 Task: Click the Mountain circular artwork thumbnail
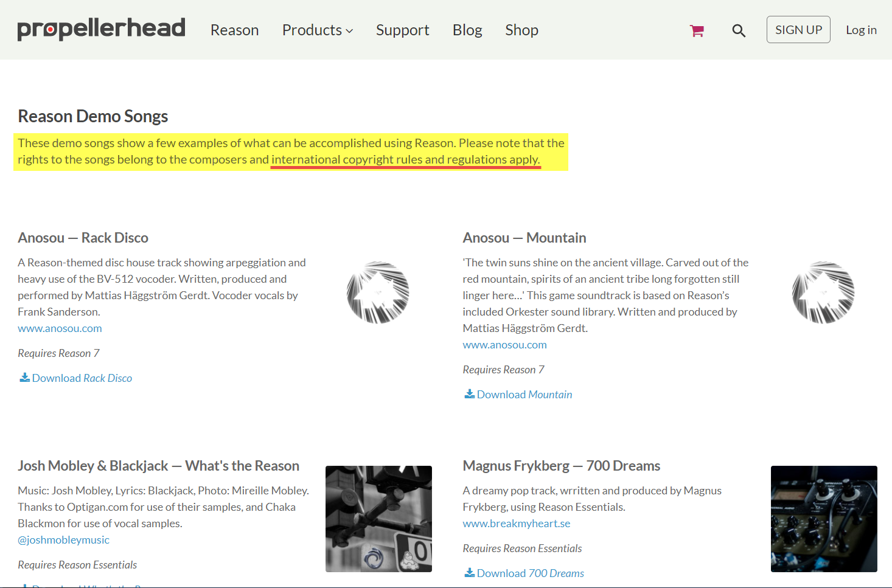pyautogui.click(x=823, y=292)
